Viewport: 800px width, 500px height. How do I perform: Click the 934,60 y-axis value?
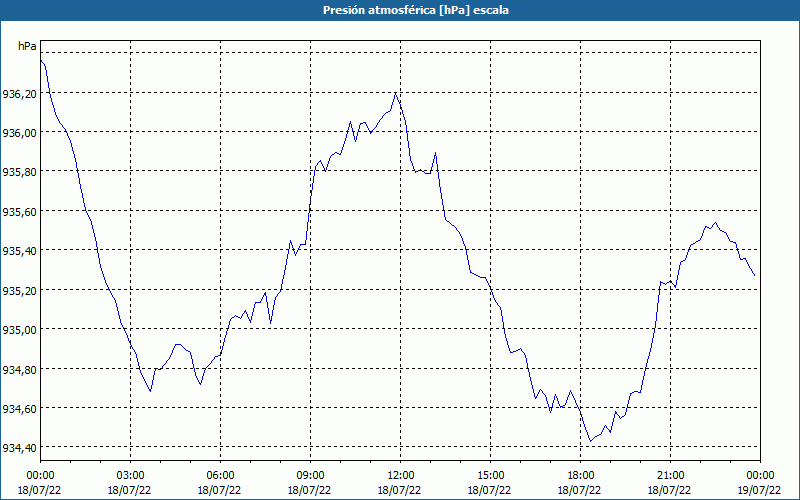19,408
